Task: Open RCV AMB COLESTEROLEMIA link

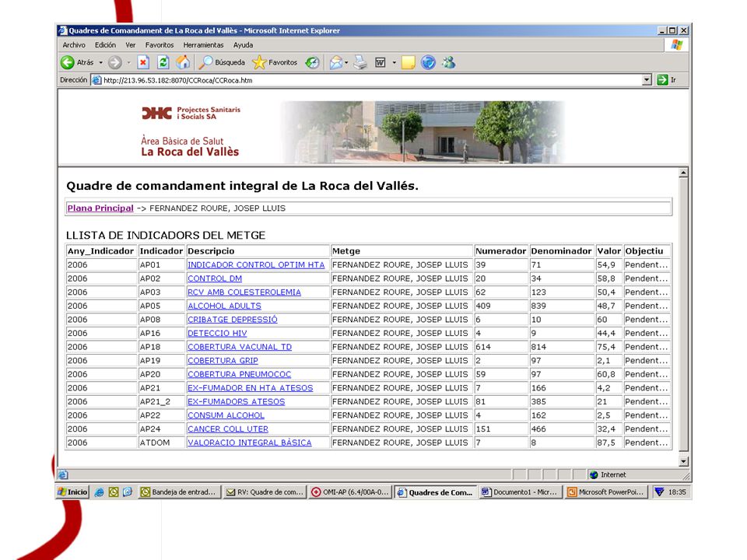Action: pyautogui.click(x=244, y=292)
